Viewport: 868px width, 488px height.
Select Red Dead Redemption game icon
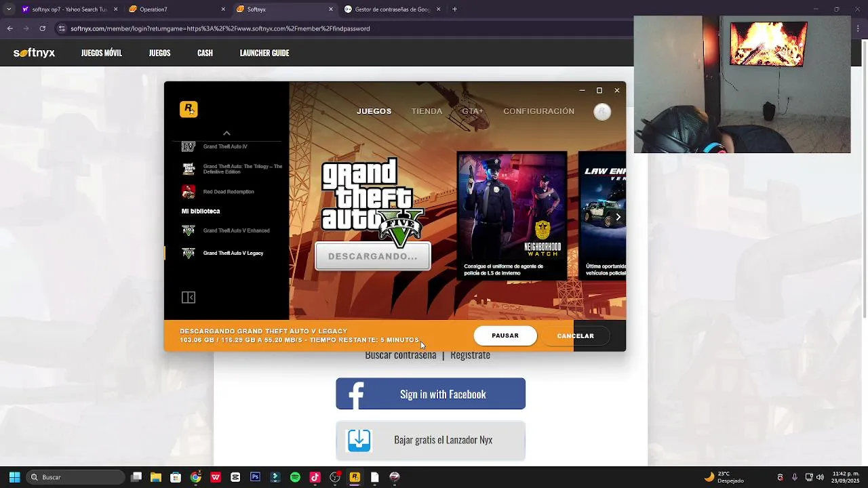coord(189,192)
